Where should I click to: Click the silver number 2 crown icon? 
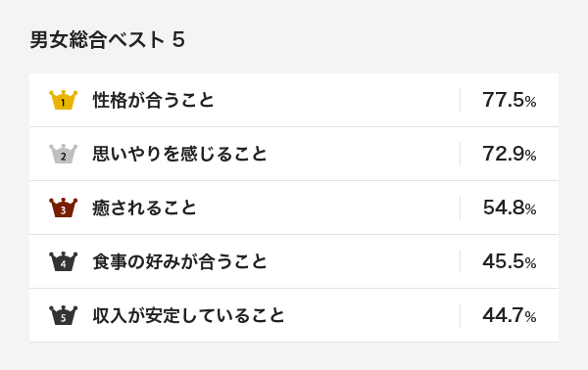64,154
